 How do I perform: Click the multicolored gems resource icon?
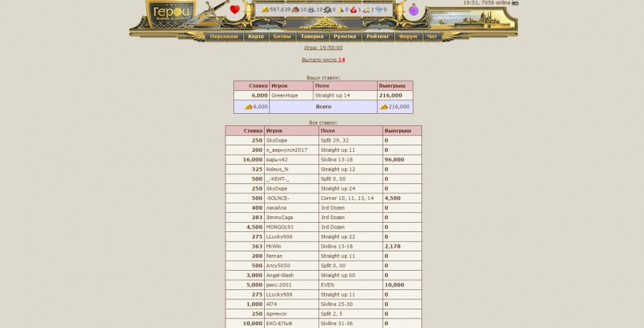click(x=366, y=9)
